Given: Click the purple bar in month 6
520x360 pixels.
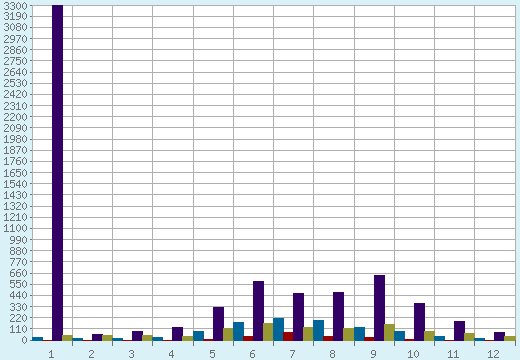Looking at the screenshot, I should click(258, 311).
